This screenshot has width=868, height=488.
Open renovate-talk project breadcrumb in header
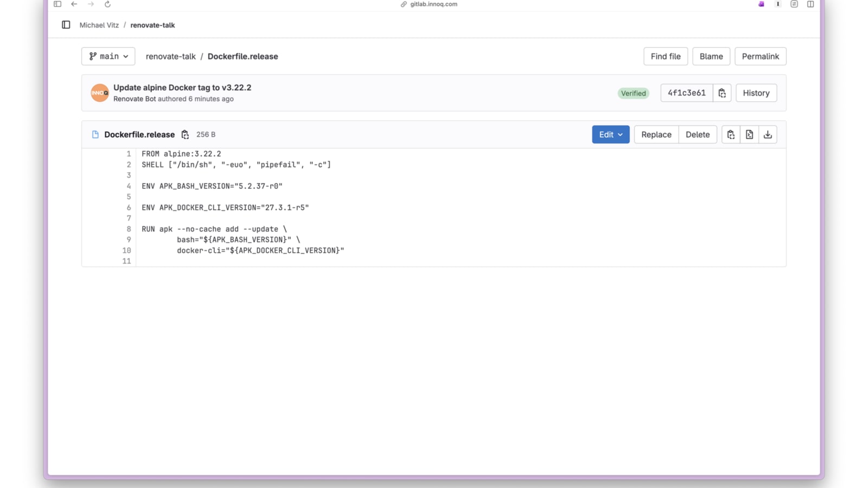pos(152,25)
